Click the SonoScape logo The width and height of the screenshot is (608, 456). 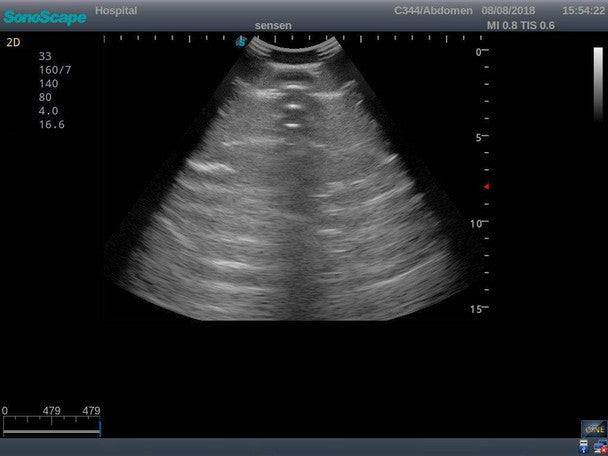(x=45, y=17)
